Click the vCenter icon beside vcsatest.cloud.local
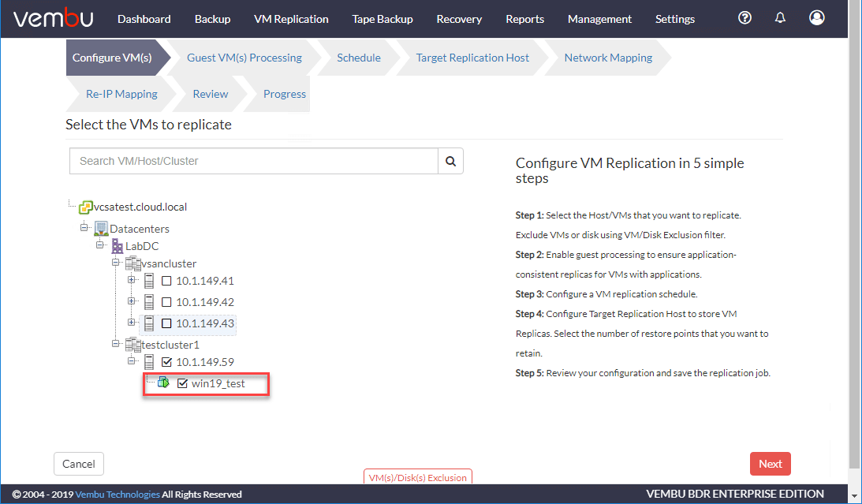862x504 pixels. coord(85,207)
